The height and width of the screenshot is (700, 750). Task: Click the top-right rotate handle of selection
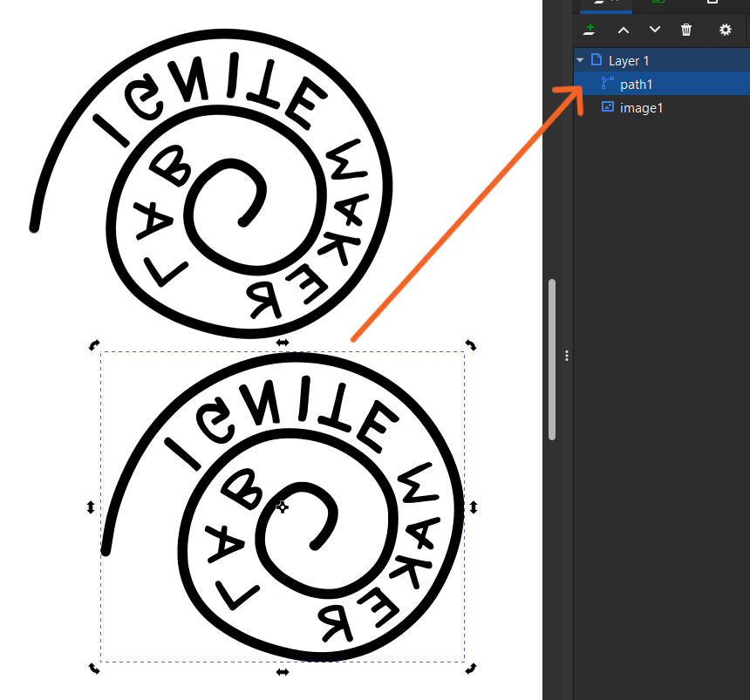[471, 345]
